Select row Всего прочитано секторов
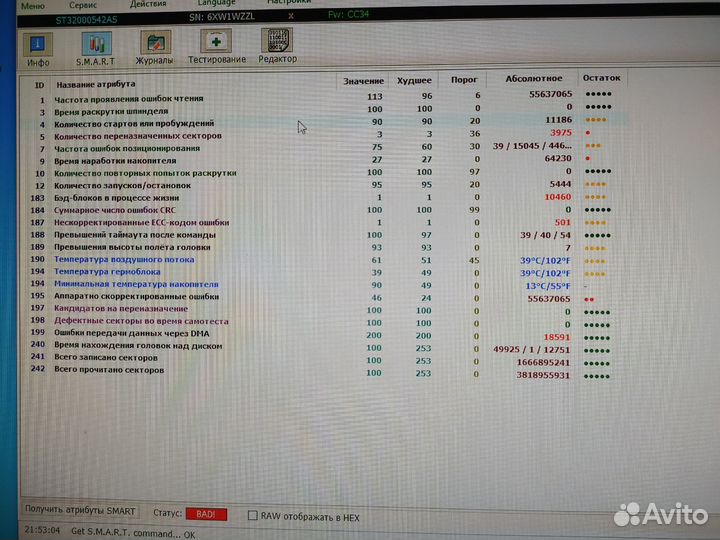 coord(324,372)
